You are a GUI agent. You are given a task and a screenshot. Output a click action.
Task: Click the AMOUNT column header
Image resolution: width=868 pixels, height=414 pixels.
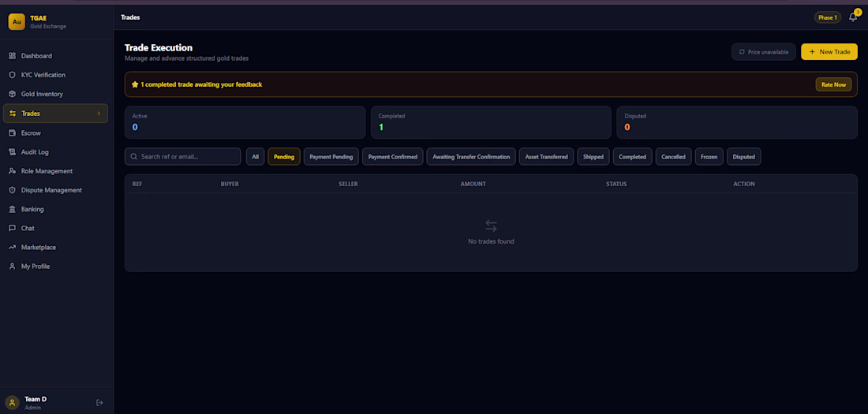473,184
